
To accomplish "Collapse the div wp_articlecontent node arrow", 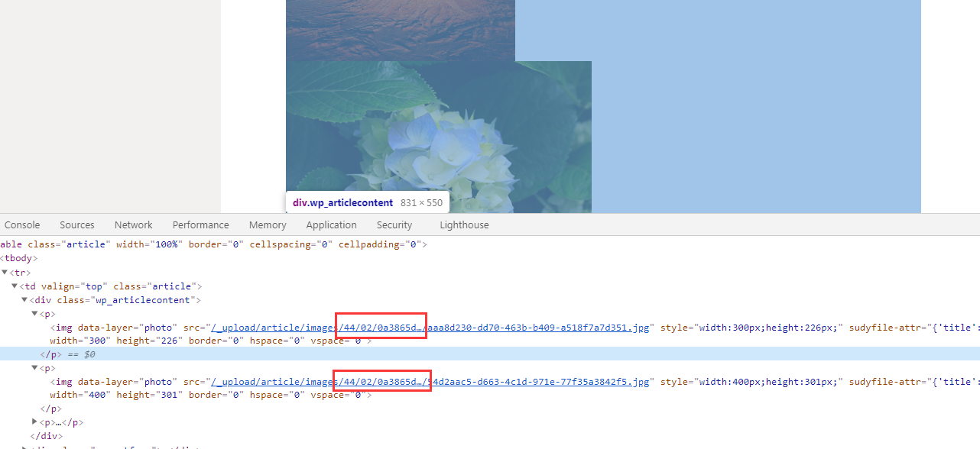I will tap(24, 300).
